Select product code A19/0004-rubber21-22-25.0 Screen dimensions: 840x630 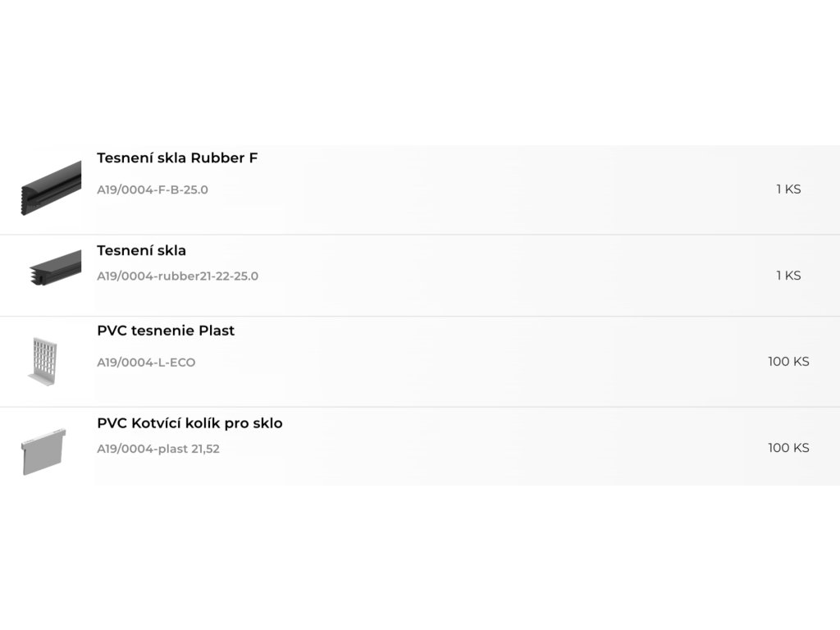177,276
